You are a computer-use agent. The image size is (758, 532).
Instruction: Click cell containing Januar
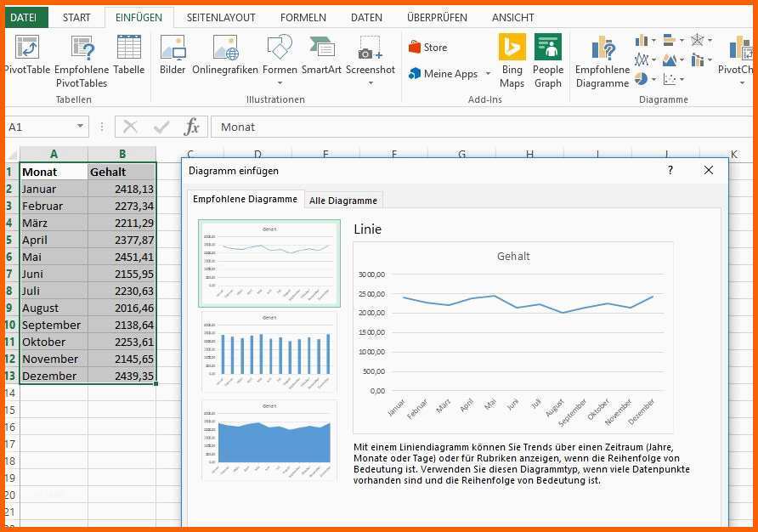pyautogui.click(x=54, y=189)
